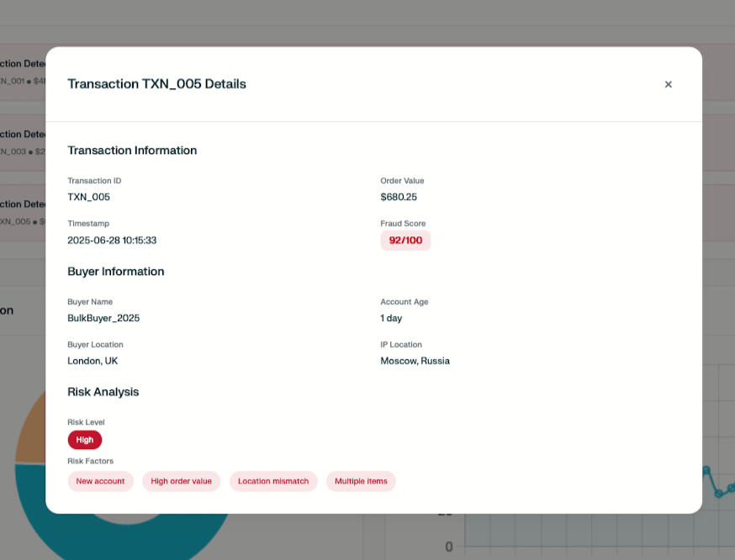The width and height of the screenshot is (735, 560).
Task: Click the modal title Transaction TXN_005 Details
Action: coord(156,84)
